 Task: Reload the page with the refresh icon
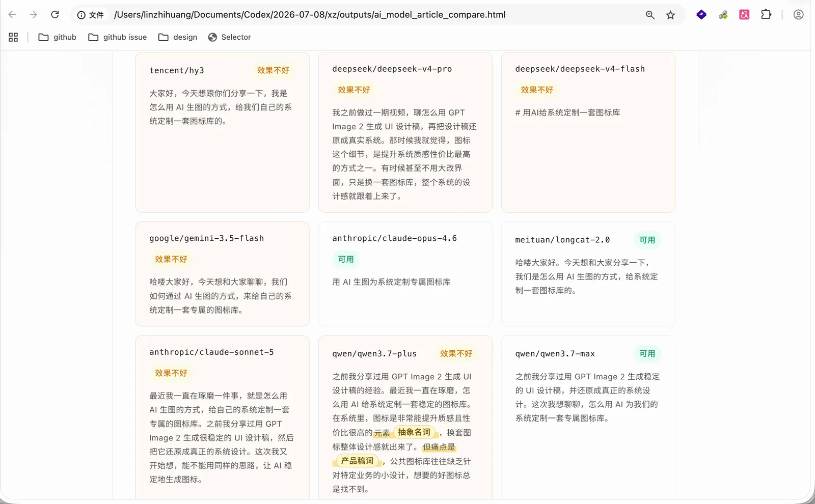(x=55, y=15)
